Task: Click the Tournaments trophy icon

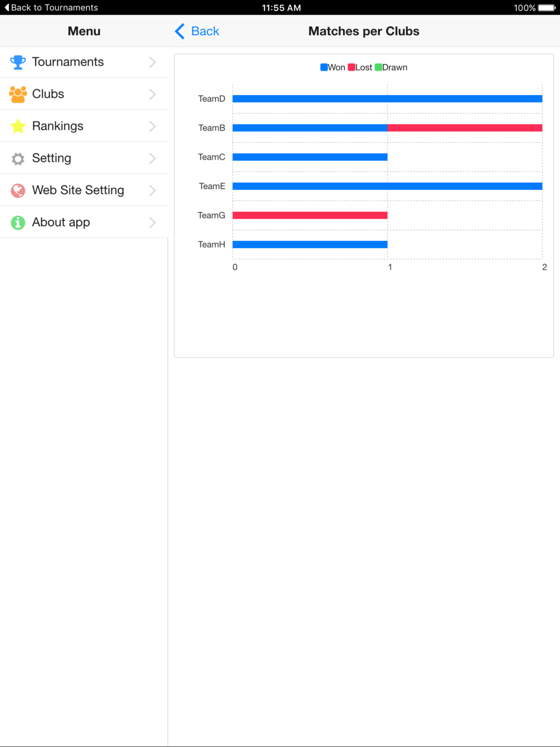Action: coord(18,62)
